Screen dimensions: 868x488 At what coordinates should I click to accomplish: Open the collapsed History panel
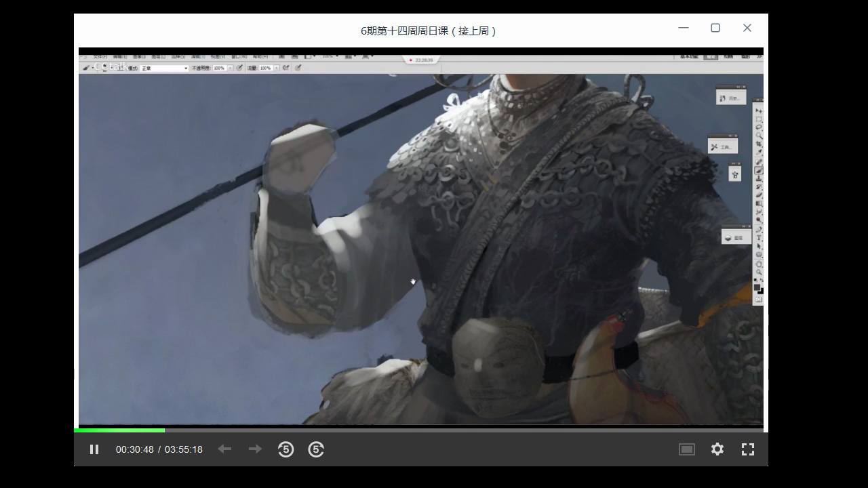tap(731, 98)
